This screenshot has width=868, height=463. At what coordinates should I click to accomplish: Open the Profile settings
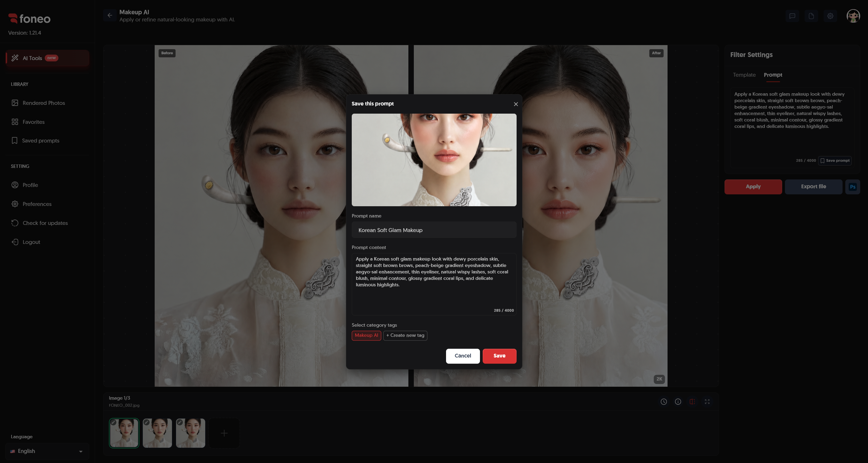point(47,185)
